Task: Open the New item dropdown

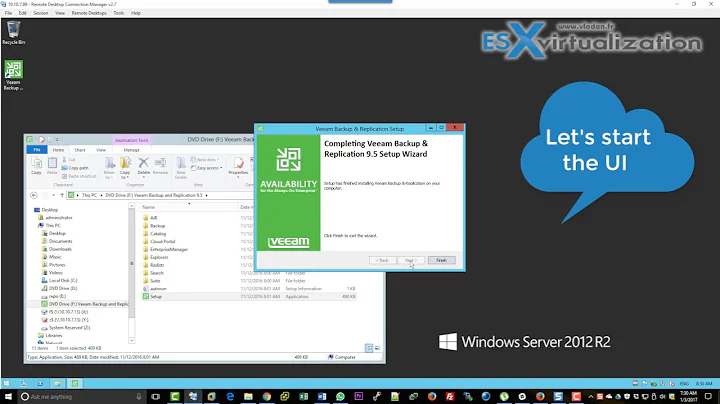Action: pyautogui.click(x=205, y=160)
